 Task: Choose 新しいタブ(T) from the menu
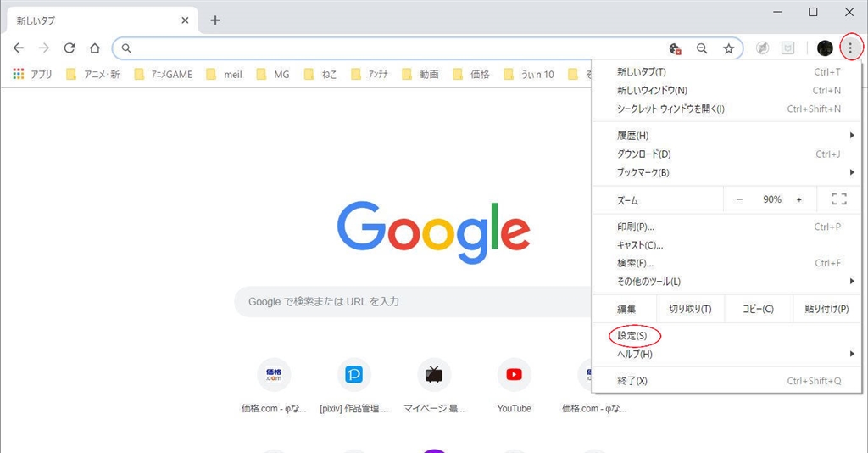(x=726, y=72)
